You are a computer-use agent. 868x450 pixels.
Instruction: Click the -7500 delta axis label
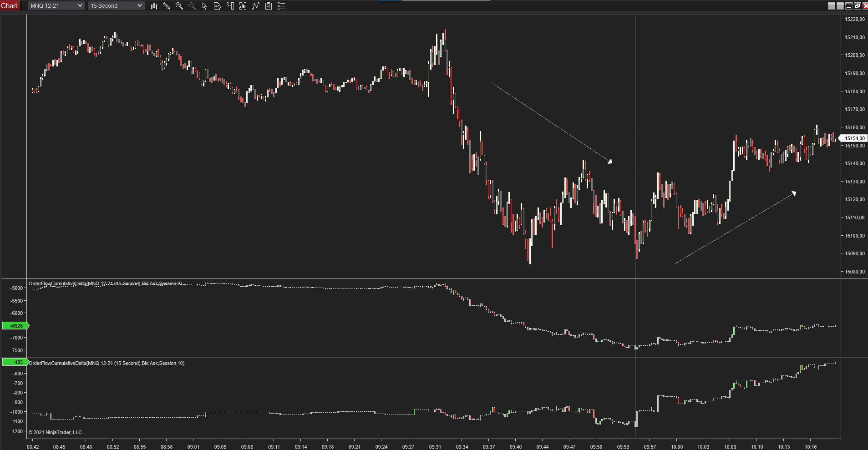pyautogui.click(x=17, y=350)
